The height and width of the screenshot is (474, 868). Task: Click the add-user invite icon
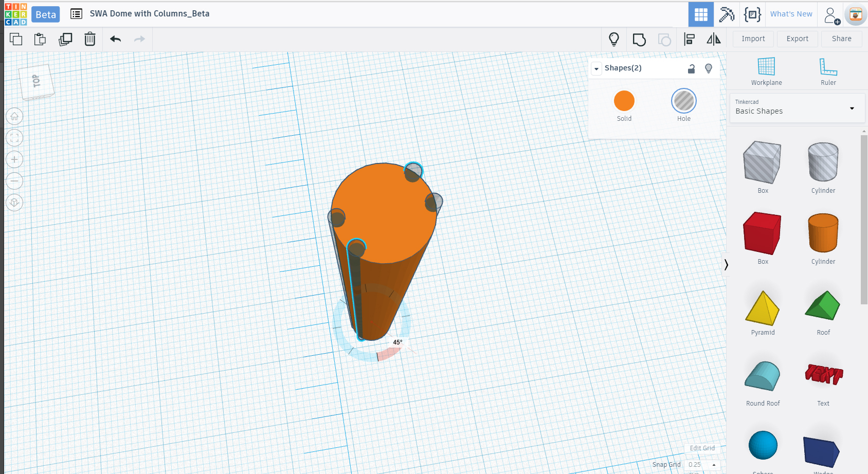click(x=831, y=15)
